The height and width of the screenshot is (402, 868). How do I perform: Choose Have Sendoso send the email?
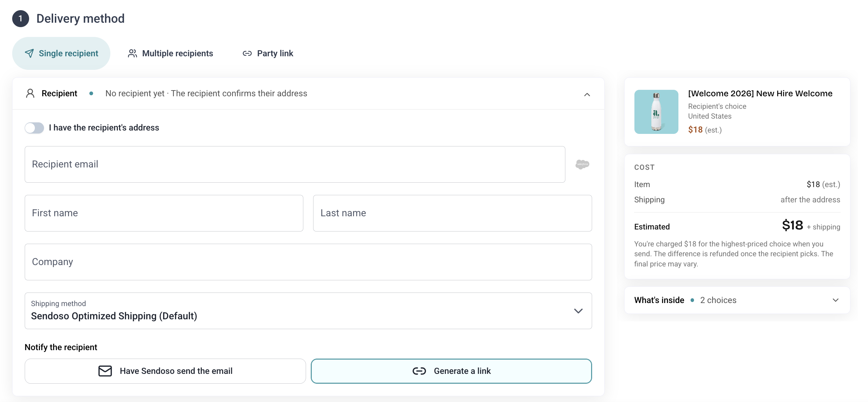point(165,371)
